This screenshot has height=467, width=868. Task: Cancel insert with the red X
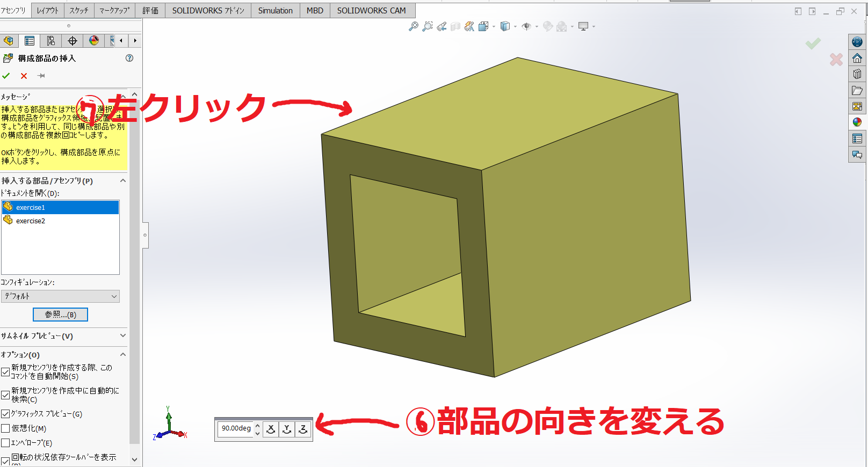(24, 76)
